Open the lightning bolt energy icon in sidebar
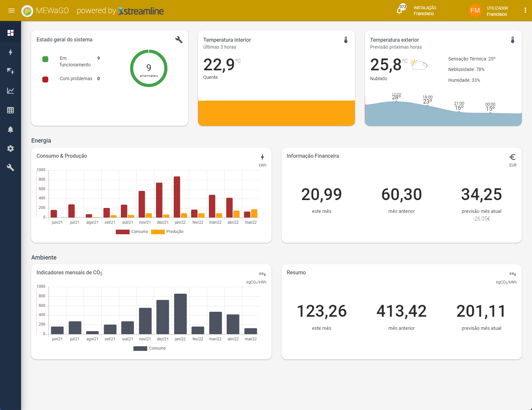532x410 pixels. pos(11,52)
